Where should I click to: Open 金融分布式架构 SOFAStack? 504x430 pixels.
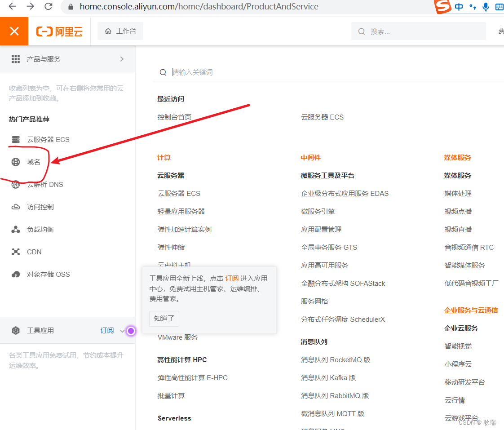pos(343,284)
